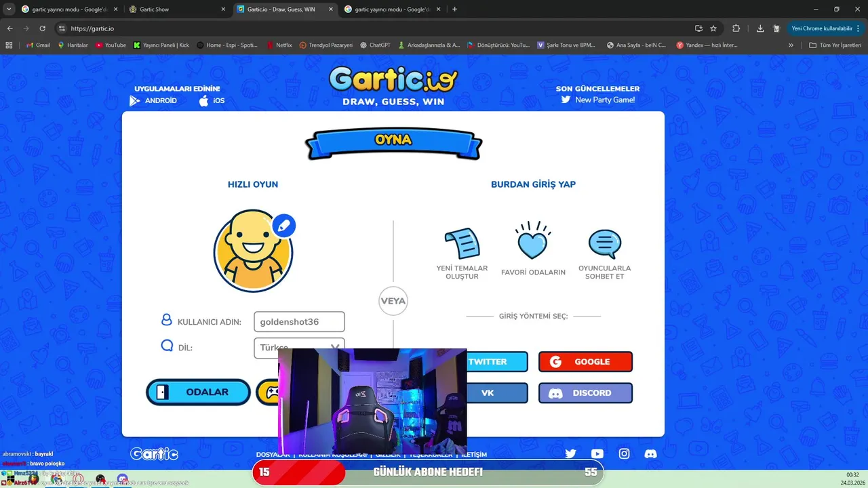Sign in with the VK button
Image resolution: width=868 pixels, height=488 pixels.
497,393
